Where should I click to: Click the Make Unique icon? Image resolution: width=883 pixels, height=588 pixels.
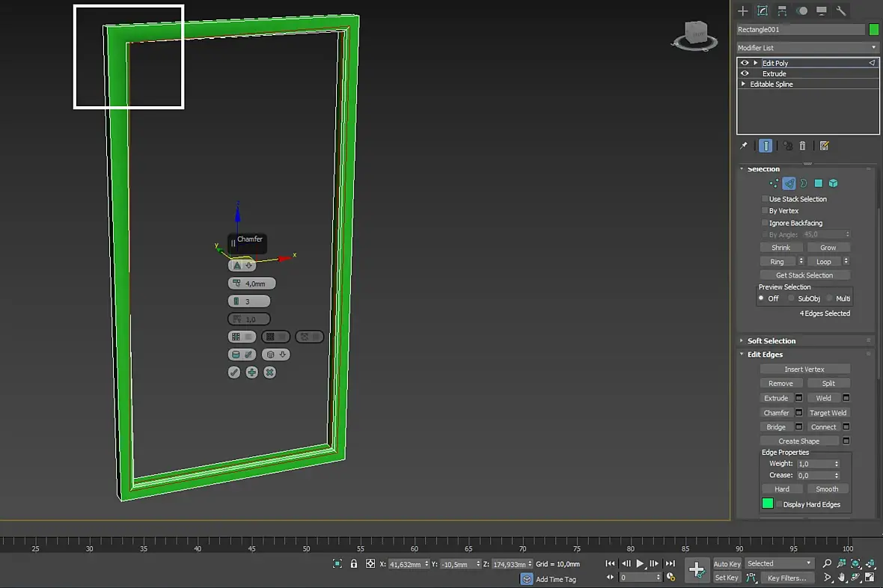coord(788,146)
